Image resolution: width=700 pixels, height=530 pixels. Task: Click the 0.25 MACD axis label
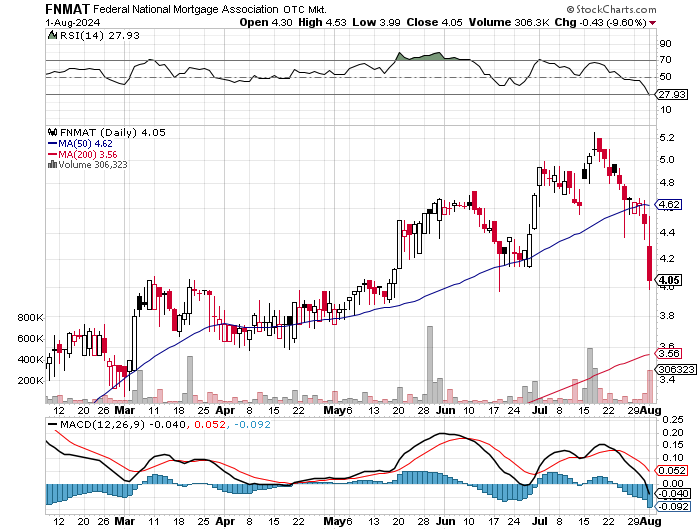pyautogui.click(x=672, y=420)
